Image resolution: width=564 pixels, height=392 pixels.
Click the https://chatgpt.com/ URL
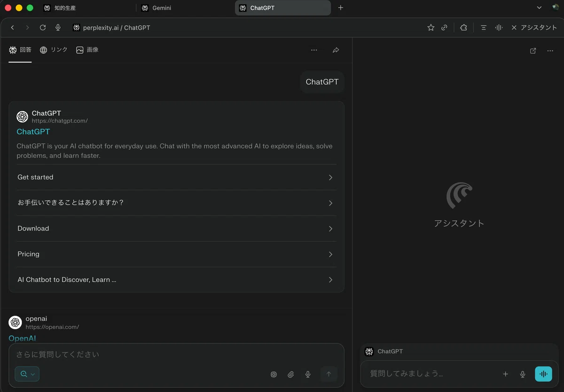click(x=60, y=121)
